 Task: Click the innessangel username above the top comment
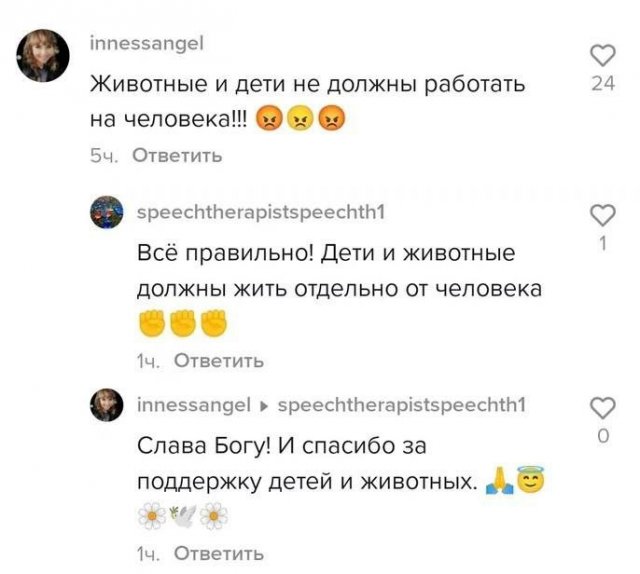tap(147, 44)
